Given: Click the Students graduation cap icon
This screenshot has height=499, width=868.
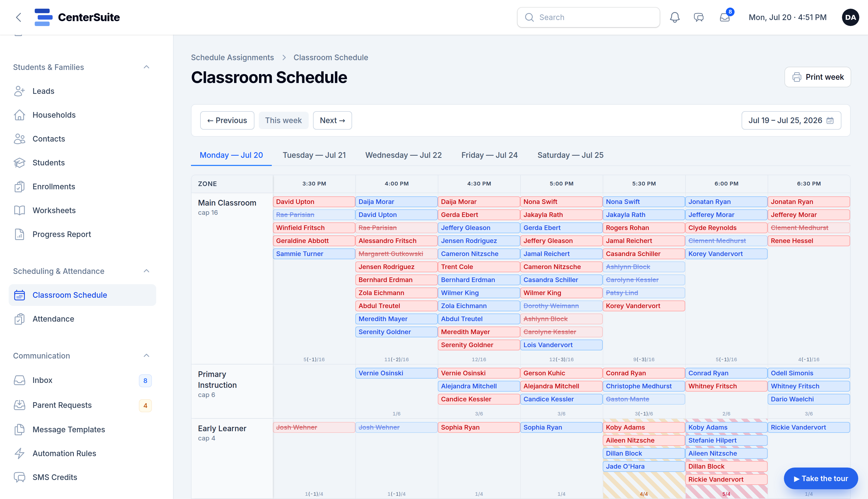Looking at the screenshot, I should tap(20, 163).
